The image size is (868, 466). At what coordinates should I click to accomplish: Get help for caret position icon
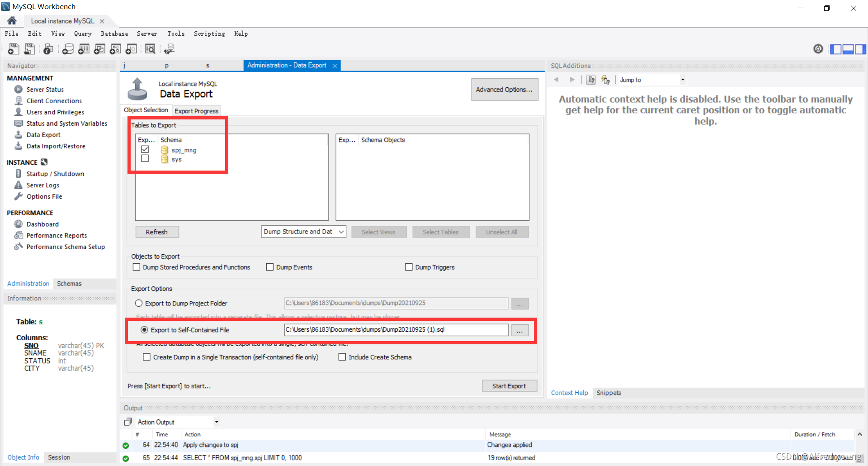pos(591,80)
